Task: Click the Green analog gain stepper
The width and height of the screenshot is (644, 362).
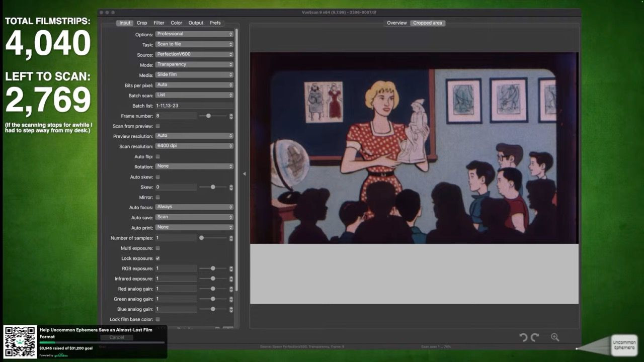Action: click(231, 299)
